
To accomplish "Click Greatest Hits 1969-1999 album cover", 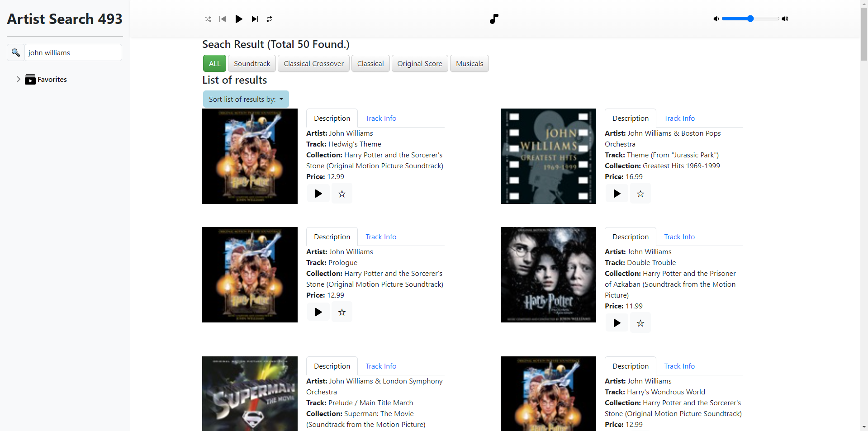I will point(548,156).
